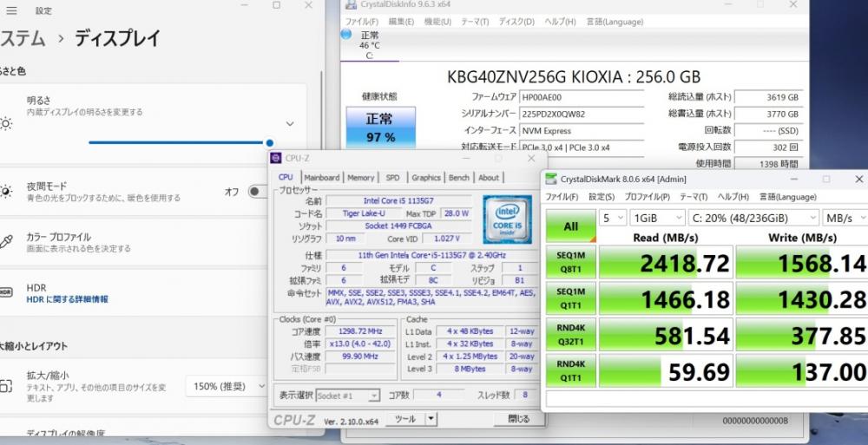Click the color profile eyedropper icon
868x445 pixels.
click(x=5, y=242)
